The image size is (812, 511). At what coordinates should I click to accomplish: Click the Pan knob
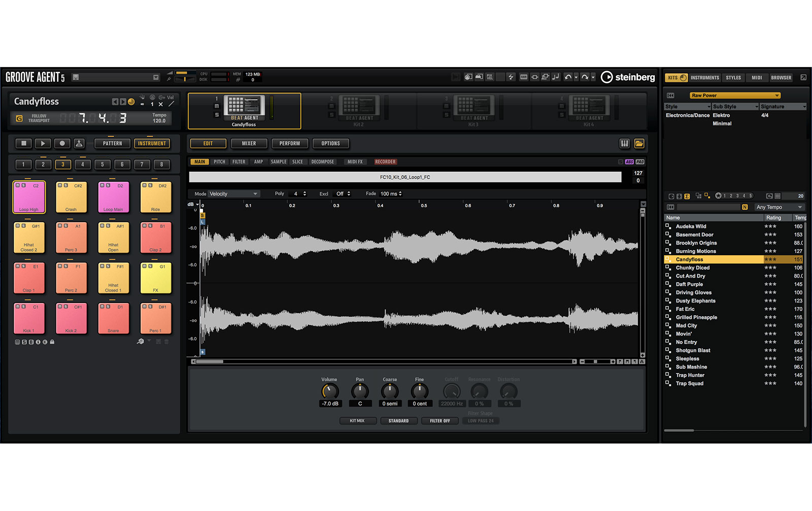[x=360, y=391]
